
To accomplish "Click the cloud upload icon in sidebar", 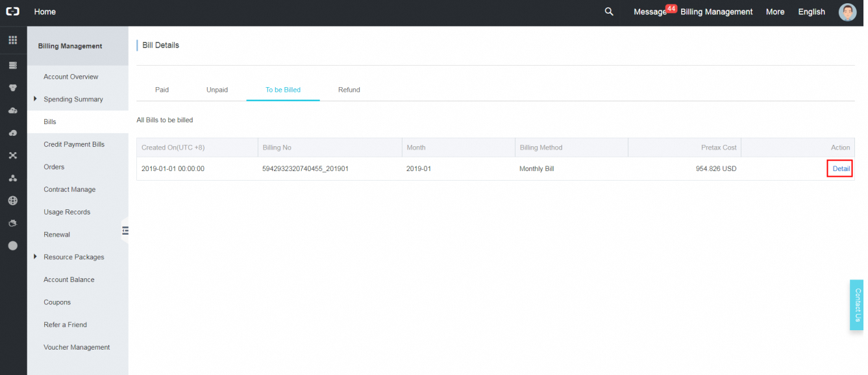I will coord(13,133).
